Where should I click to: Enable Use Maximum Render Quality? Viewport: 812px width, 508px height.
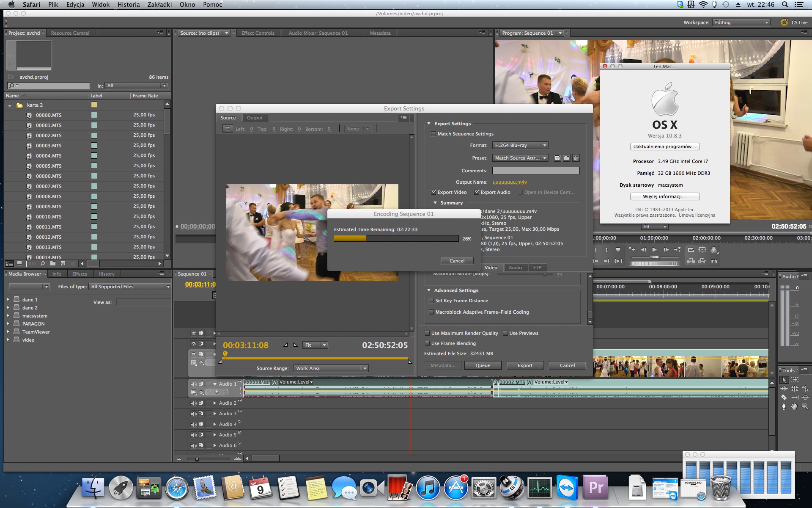(x=427, y=333)
